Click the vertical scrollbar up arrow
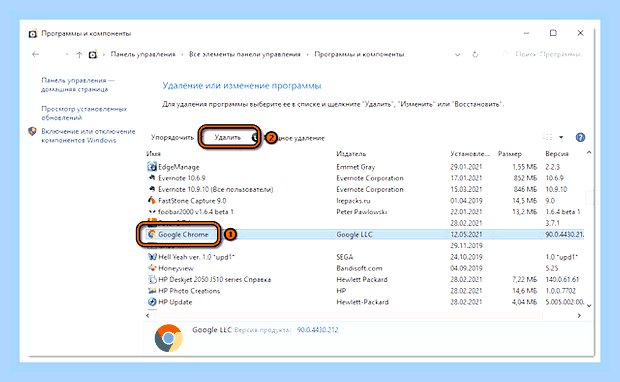Image resolution: width=620 pixels, height=382 pixels. (589, 153)
